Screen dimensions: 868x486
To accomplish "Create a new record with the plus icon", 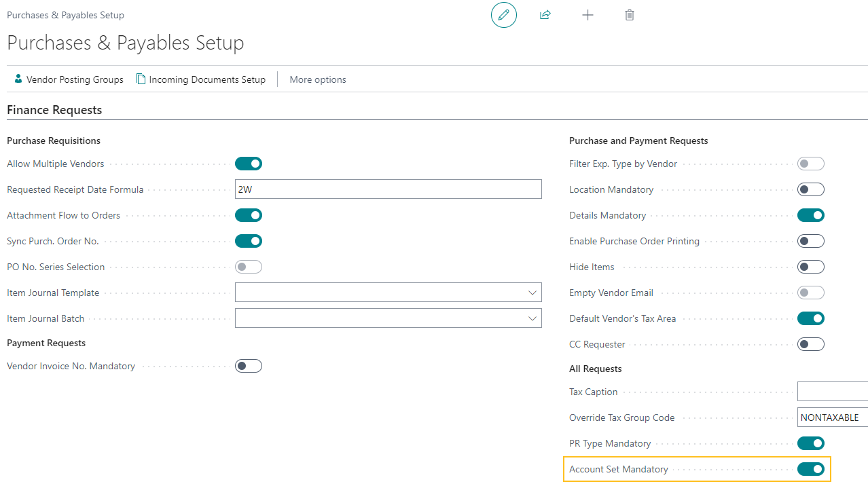I will [x=587, y=14].
